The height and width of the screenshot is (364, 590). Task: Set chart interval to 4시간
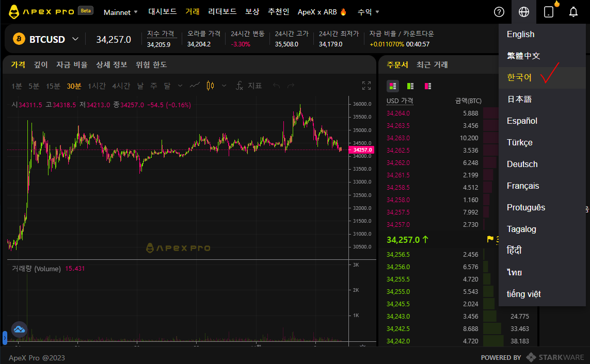(x=121, y=86)
